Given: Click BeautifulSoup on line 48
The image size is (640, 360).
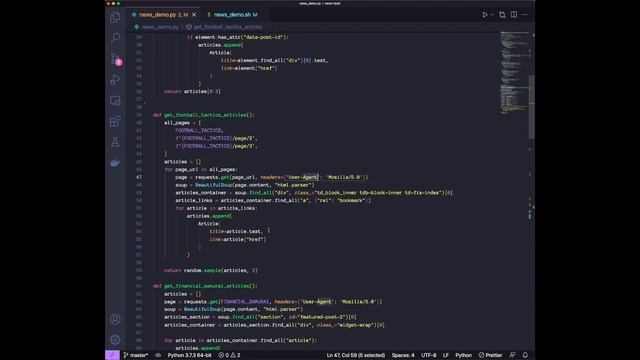Looking at the screenshot, I should pos(213,185).
